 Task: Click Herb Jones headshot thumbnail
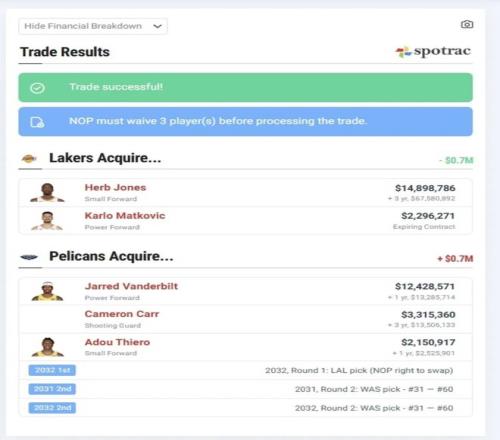tap(47, 192)
